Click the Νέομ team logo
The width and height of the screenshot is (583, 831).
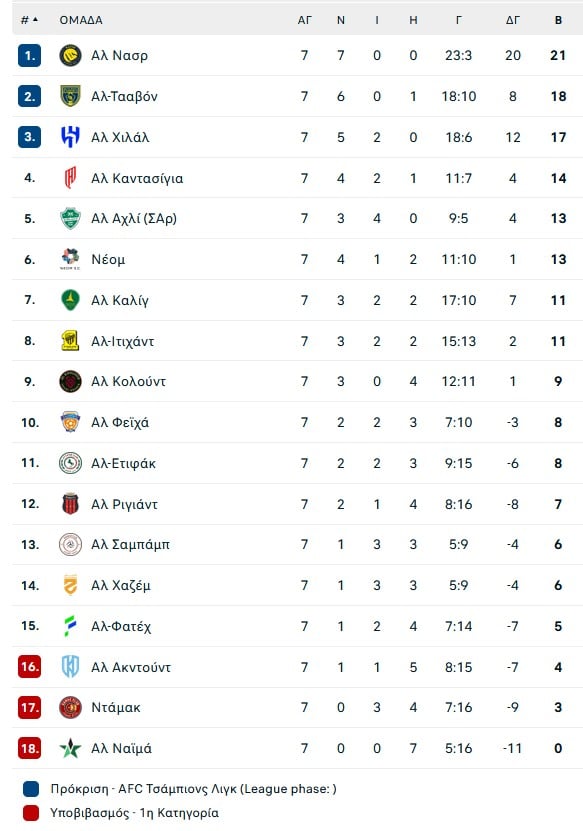pos(68,258)
